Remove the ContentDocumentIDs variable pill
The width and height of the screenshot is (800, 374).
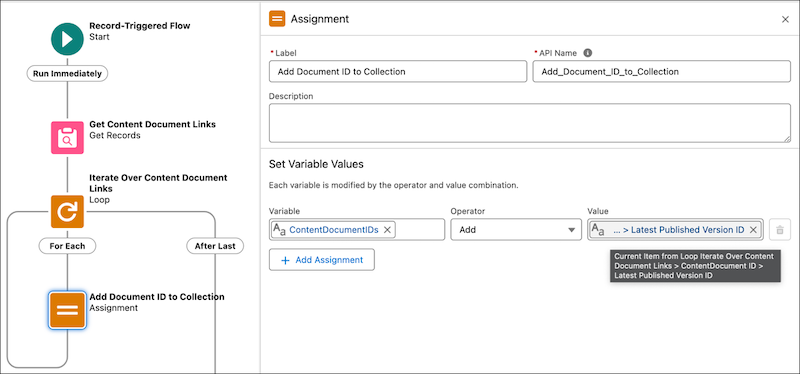pos(387,230)
